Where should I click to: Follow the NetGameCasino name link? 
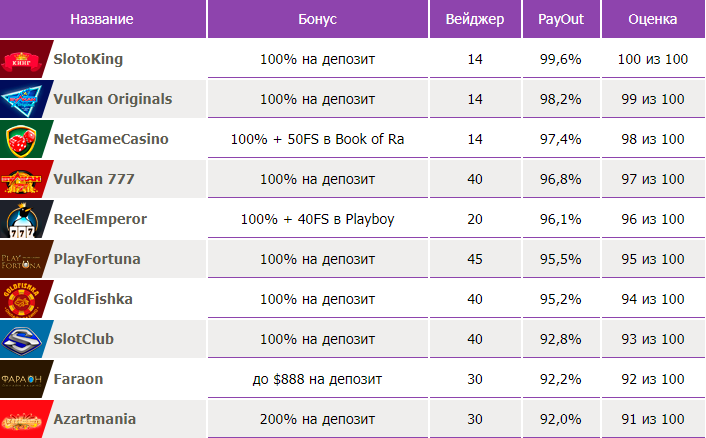pyautogui.click(x=111, y=139)
